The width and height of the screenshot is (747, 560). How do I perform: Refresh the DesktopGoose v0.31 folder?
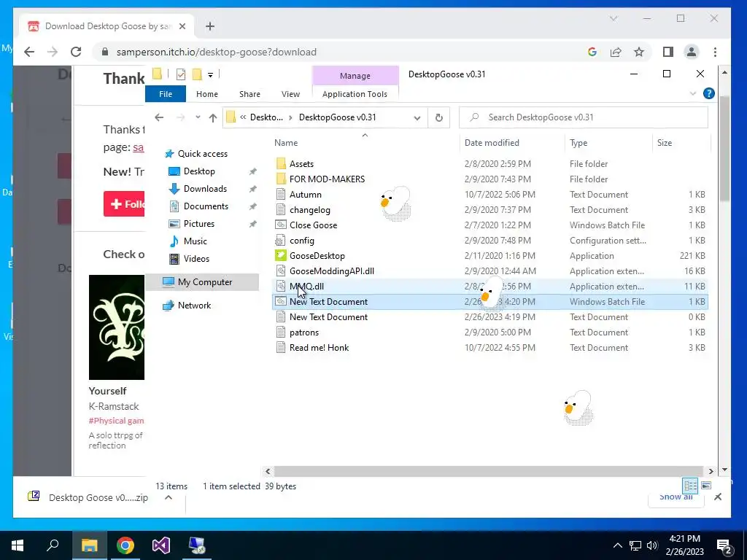pos(438,117)
